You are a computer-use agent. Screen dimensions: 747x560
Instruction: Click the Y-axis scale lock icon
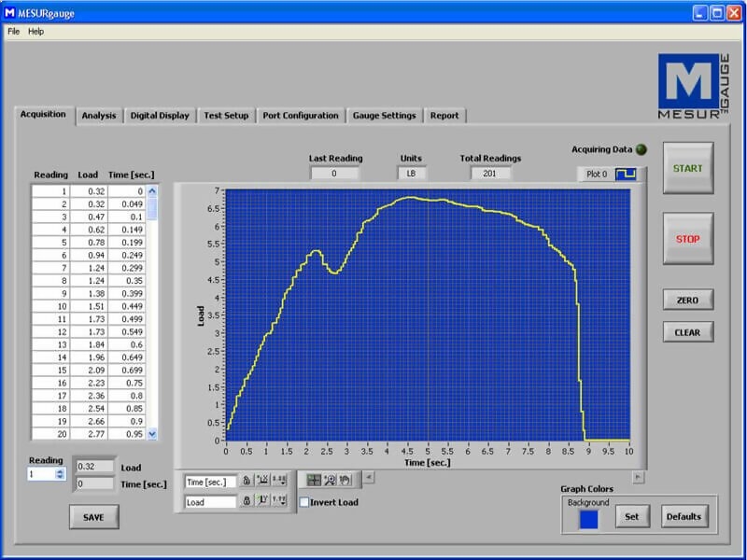pos(247,501)
